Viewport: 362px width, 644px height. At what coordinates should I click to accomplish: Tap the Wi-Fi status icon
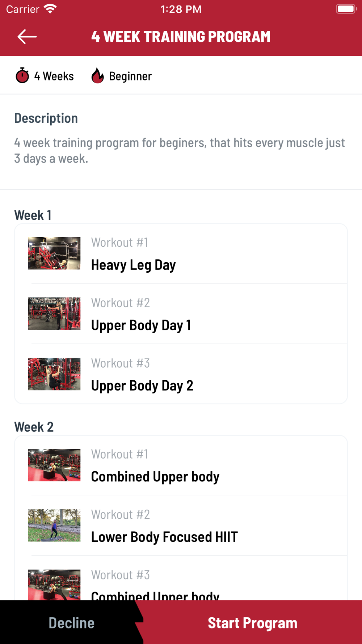pos(50,9)
